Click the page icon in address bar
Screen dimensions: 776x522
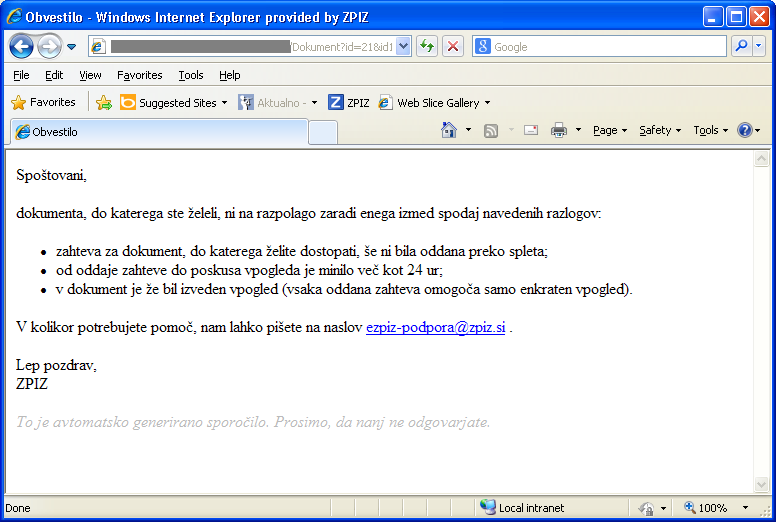(97, 47)
